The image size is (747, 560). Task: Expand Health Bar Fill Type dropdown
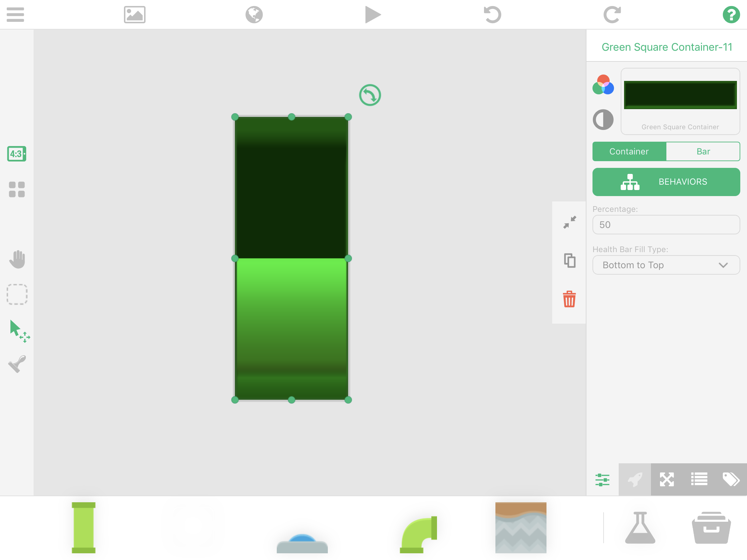click(666, 265)
